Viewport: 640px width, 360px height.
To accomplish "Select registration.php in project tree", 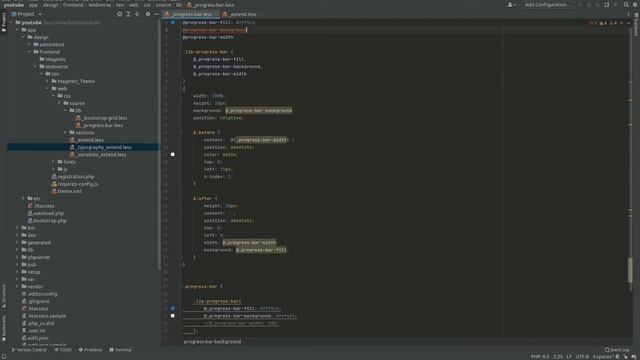I will 73,177.
